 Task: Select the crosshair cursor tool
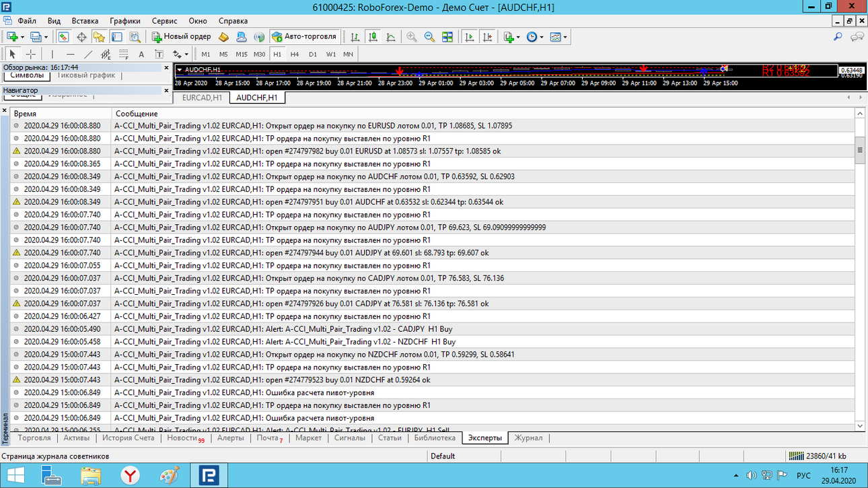30,54
